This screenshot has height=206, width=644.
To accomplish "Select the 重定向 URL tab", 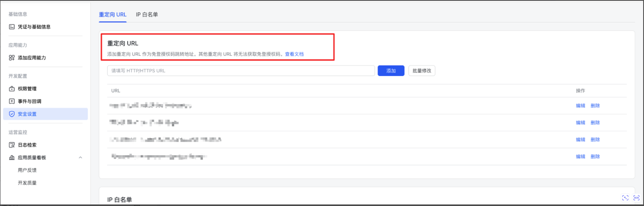I will point(113,15).
